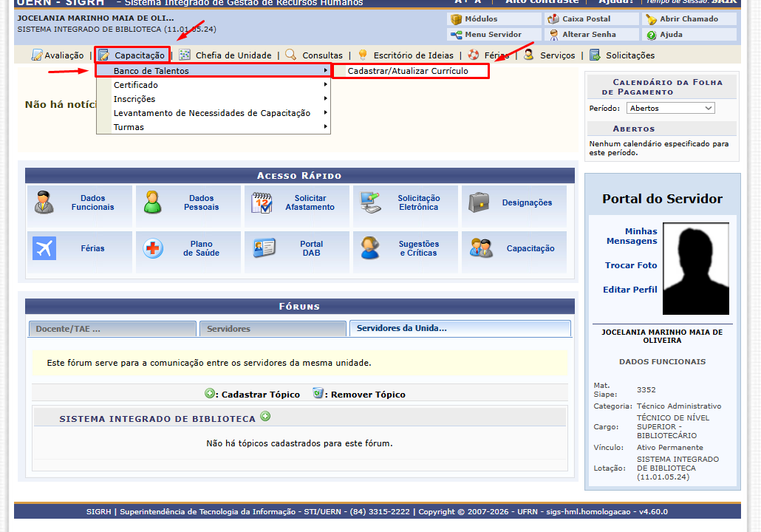
Task: Open Minhas Mensagens link
Action: [632, 236]
